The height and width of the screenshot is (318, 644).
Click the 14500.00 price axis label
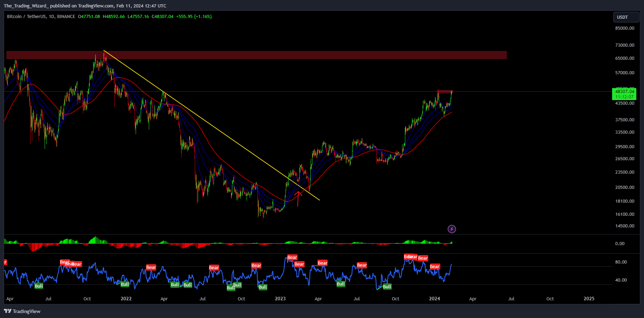(625, 226)
